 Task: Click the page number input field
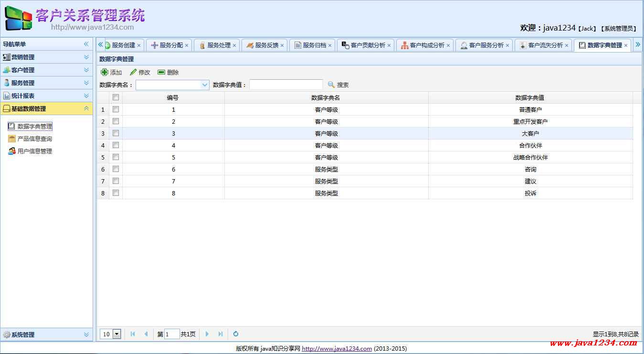coord(172,334)
